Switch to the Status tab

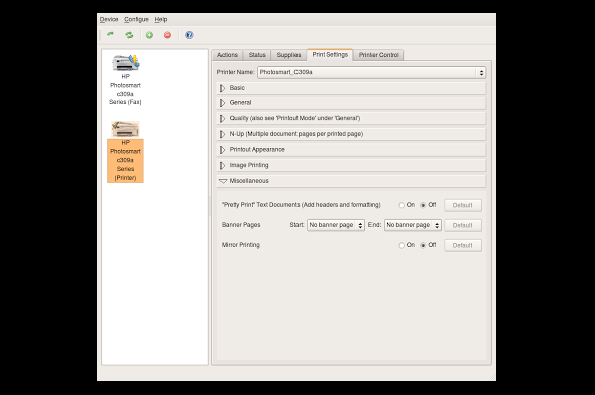click(x=257, y=55)
